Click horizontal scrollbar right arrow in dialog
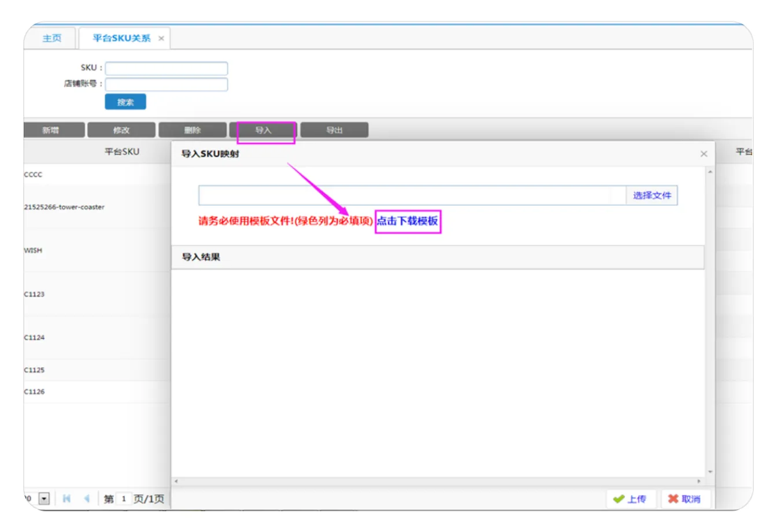This screenshot has height=532, width=777. 699,481
